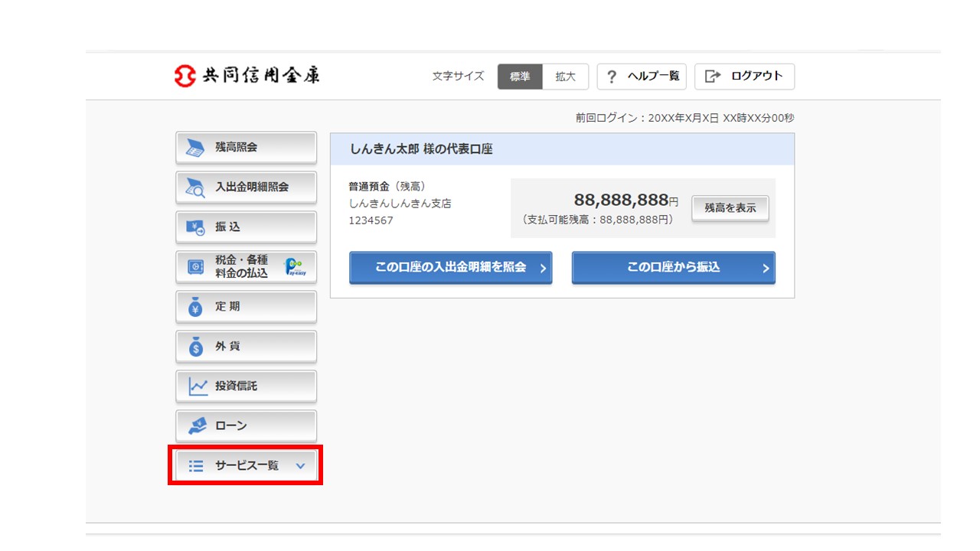Click the 振込 transfer icon
Viewport: 980px width, 551px height.
[196, 227]
